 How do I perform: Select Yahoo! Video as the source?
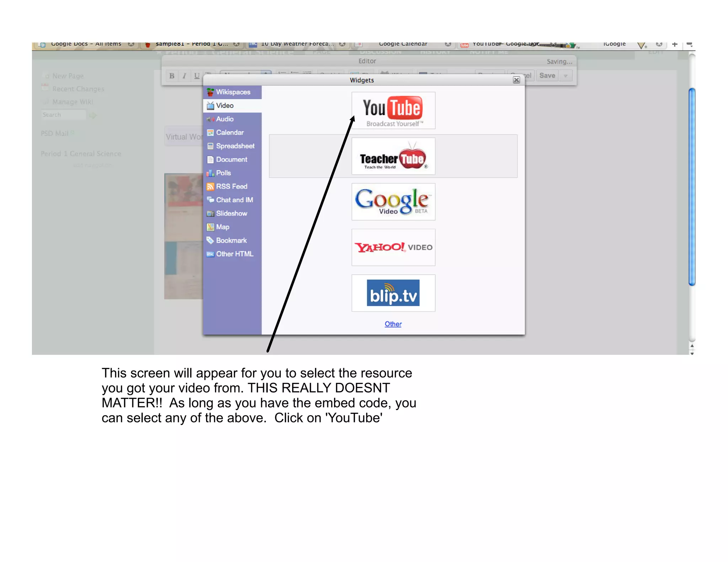393,247
